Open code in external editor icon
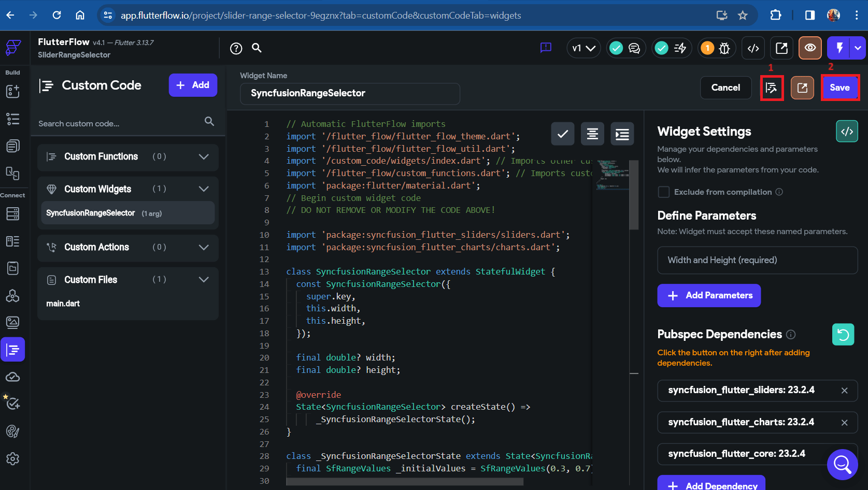Image resolution: width=868 pixels, height=490 pixels. tap(802, 88)
